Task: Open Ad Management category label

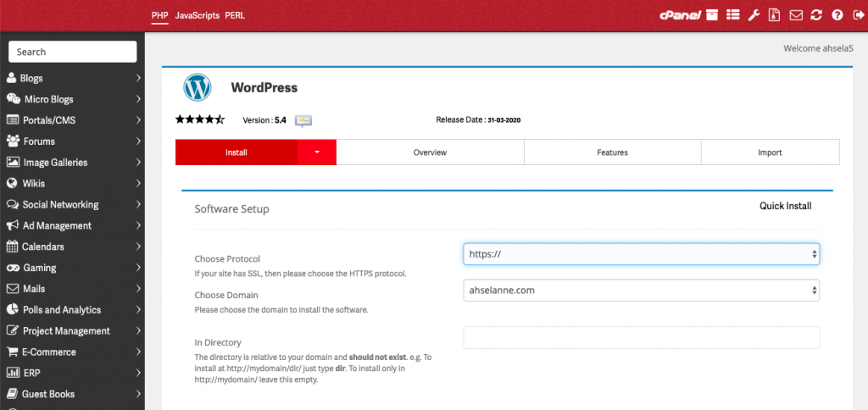Action: coord(57,225)
